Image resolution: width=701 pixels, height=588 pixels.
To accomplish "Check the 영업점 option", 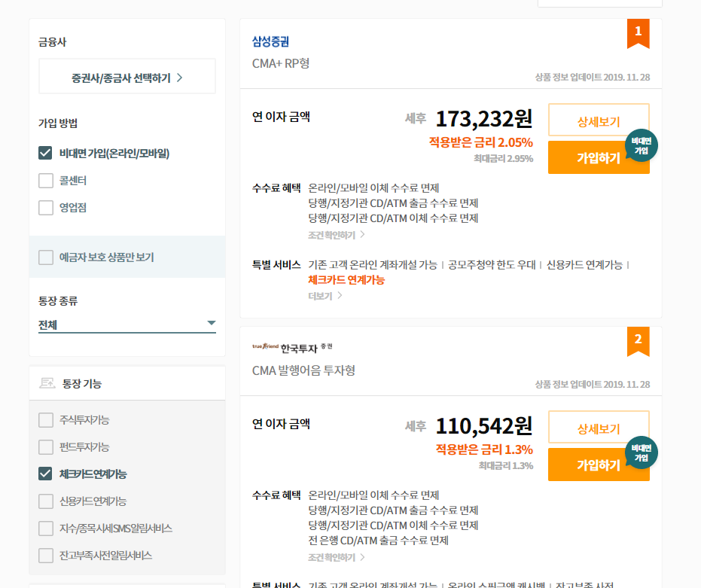I will click(46, 208).
